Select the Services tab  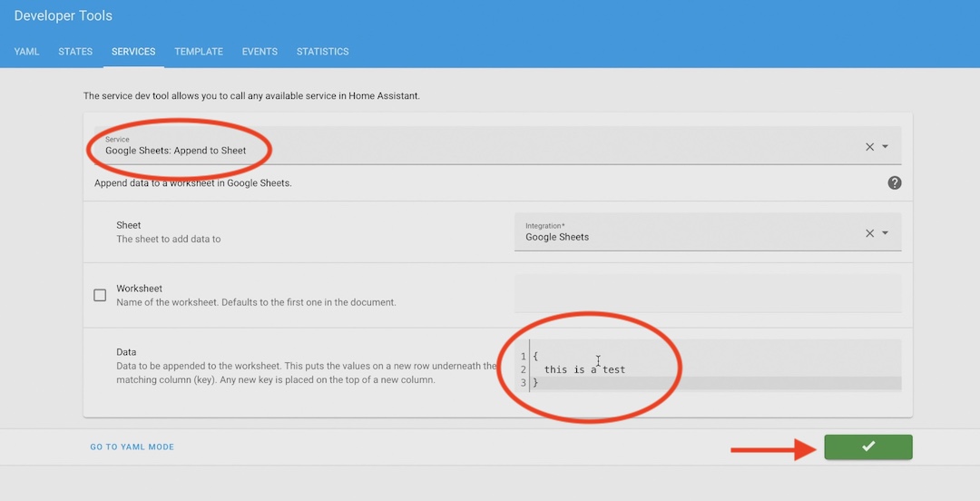pyautogui.click(x=133, y=52)
